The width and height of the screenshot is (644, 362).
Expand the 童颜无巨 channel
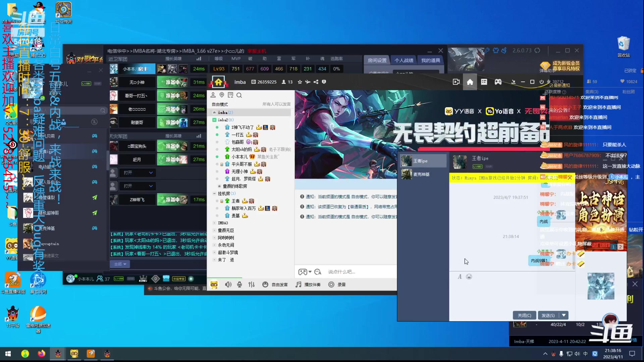click(x=215, y=230)
